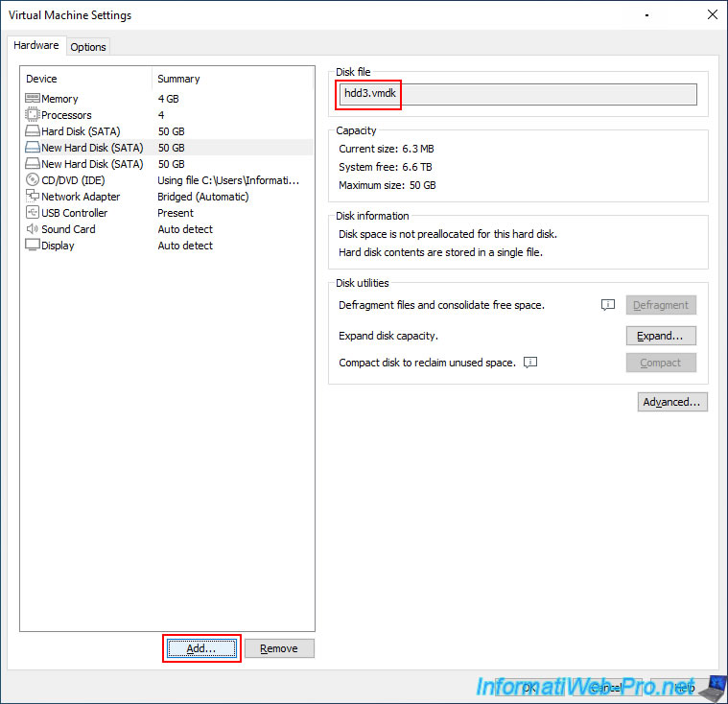Select the Processors chip icon
Screen dimensions: 728x704
tap(32, 115)
